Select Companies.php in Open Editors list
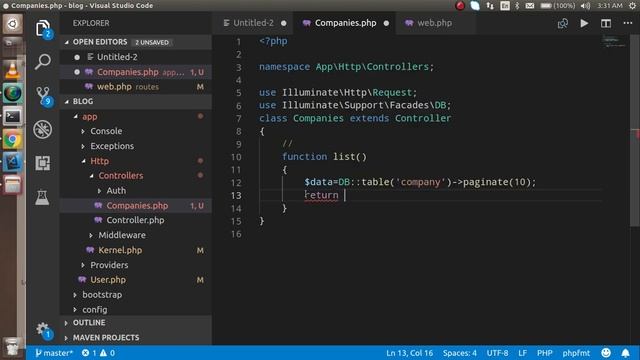Viewport: 640px width, 360px height. tap(136, 72)
